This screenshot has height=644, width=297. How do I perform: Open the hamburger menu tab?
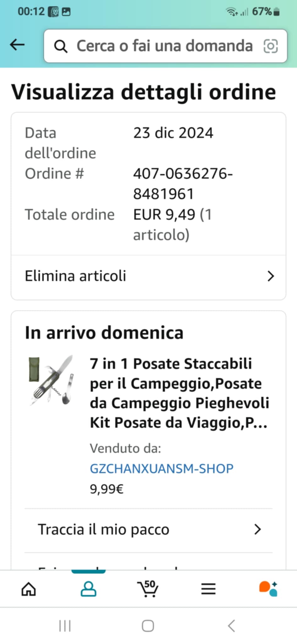coord(208,589)
